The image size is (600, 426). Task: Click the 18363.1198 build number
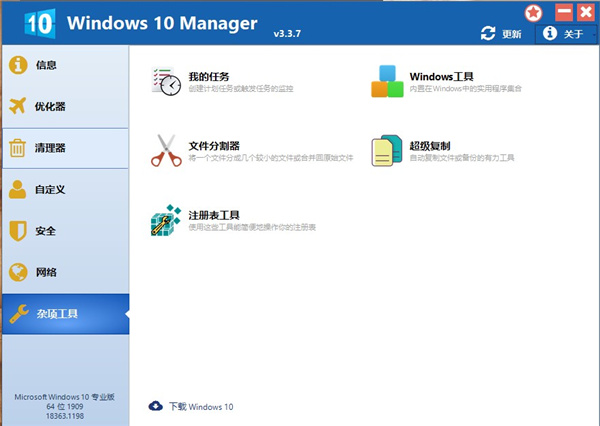coord(65,416)
